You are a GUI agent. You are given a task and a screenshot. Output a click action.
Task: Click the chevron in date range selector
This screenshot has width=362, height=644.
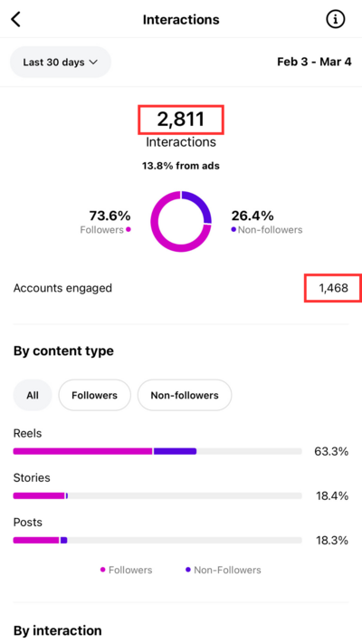(x=93, y=62)
